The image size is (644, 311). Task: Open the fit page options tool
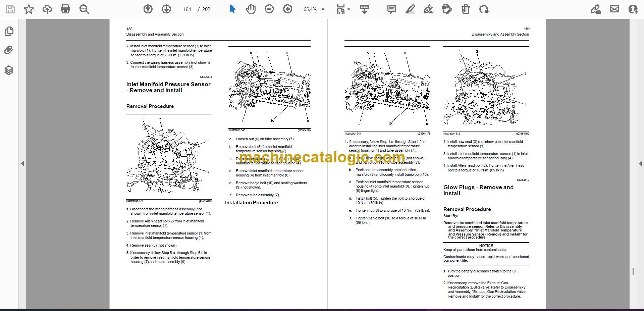pos(340,9)
